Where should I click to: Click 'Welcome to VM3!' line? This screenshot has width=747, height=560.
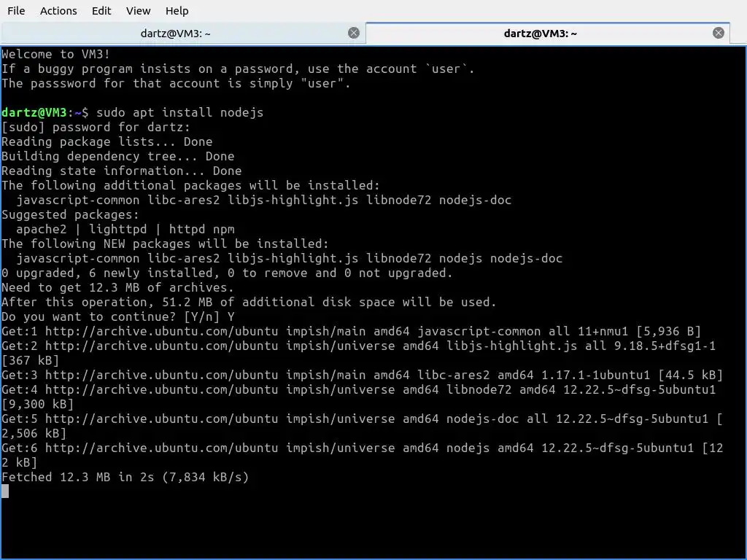[x=55, y=54]
